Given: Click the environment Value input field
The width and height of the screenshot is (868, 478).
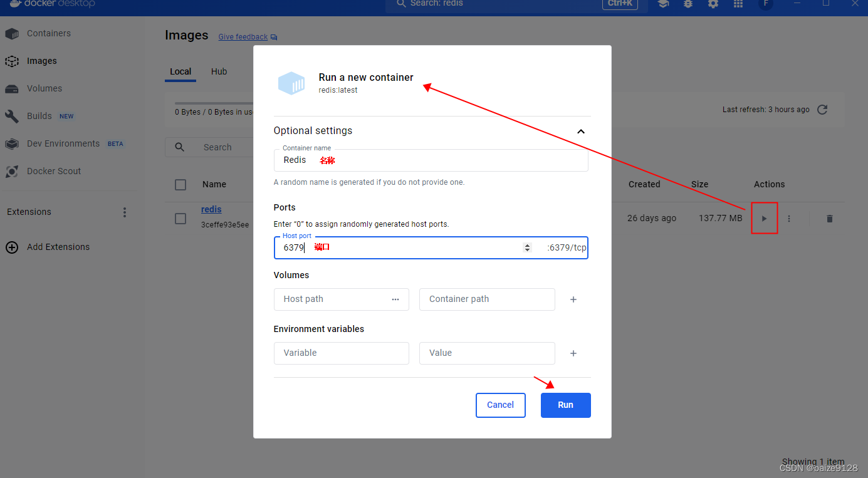Looking at the screenshot, I should (487, 353).
